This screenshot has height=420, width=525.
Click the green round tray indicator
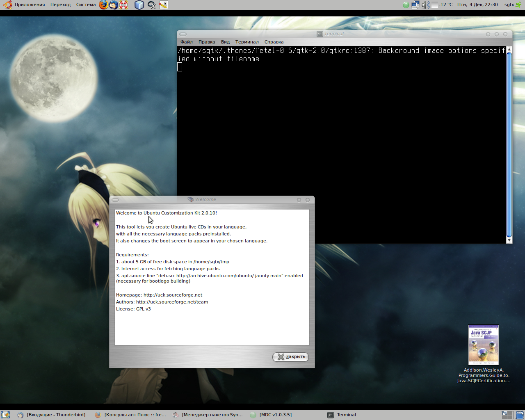pyautogui.click(x=406, y=5)
